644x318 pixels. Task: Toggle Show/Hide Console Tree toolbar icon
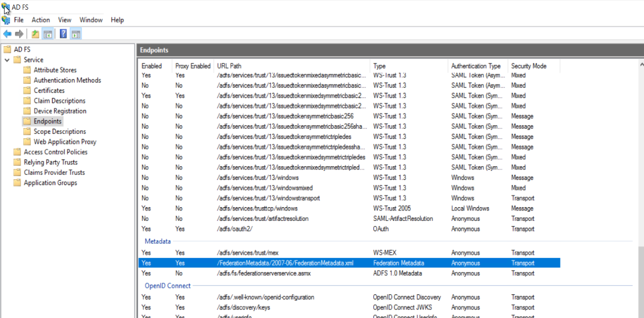[x=48, y=34]
